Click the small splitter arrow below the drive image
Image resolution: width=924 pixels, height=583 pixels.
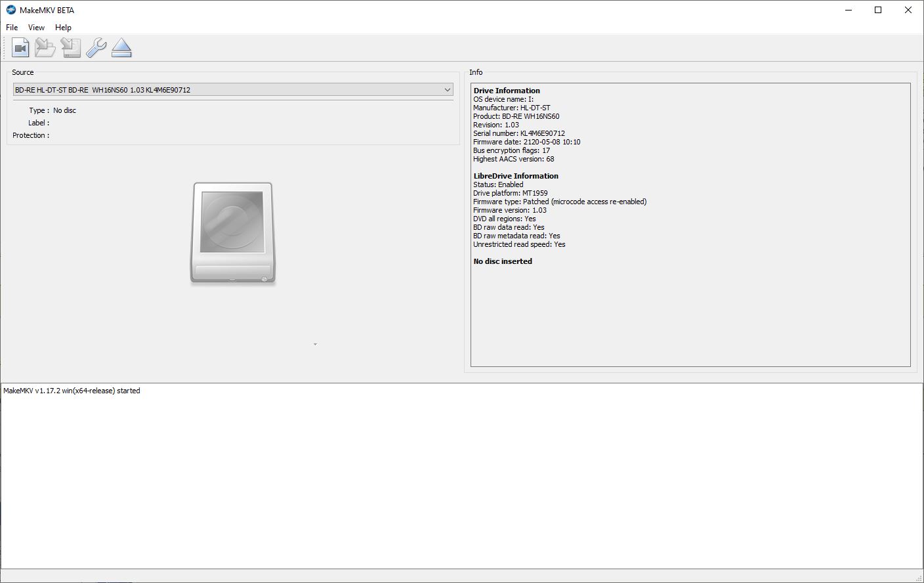click(315, 344)
